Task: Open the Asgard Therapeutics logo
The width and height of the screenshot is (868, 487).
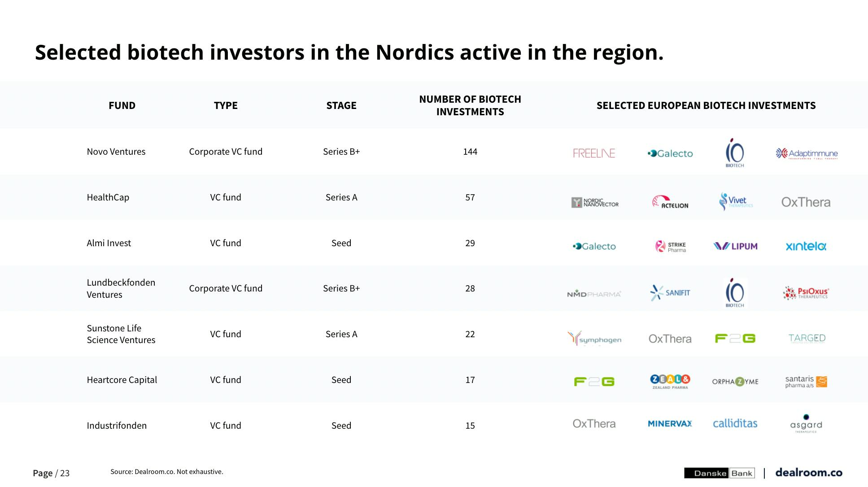Action: point(806,424)
